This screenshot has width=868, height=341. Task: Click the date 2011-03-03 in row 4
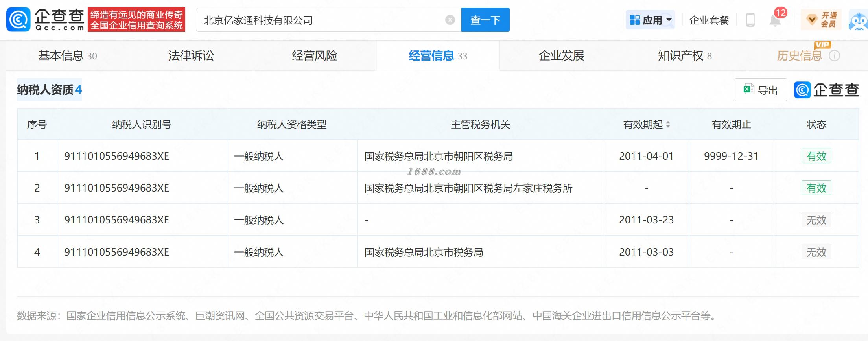pos(646,252)
